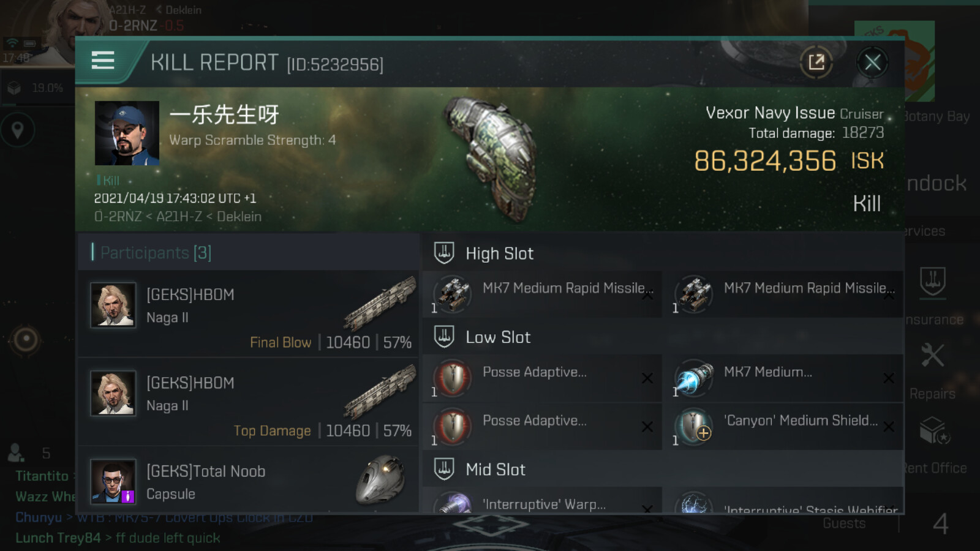The image size is (980, 551).
Task: Select the first MK7 Medium Rapid Missile module icon
Action: (452, 294)
